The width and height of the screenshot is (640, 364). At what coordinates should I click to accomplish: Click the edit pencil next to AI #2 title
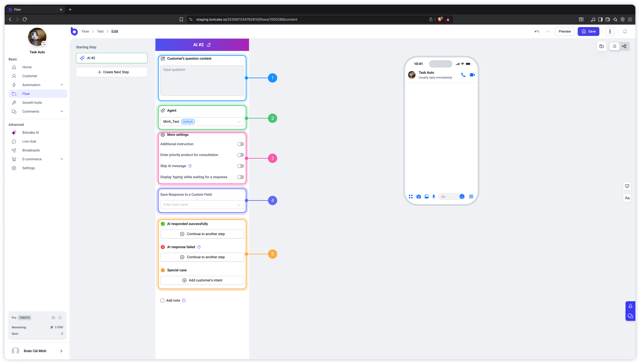click(209, 45)
